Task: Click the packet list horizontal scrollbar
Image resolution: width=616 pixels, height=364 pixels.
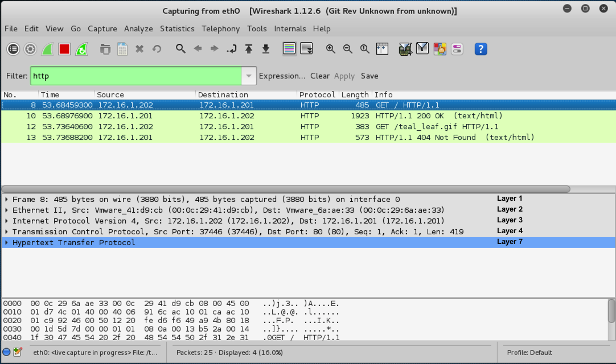Action: point(286,189)
